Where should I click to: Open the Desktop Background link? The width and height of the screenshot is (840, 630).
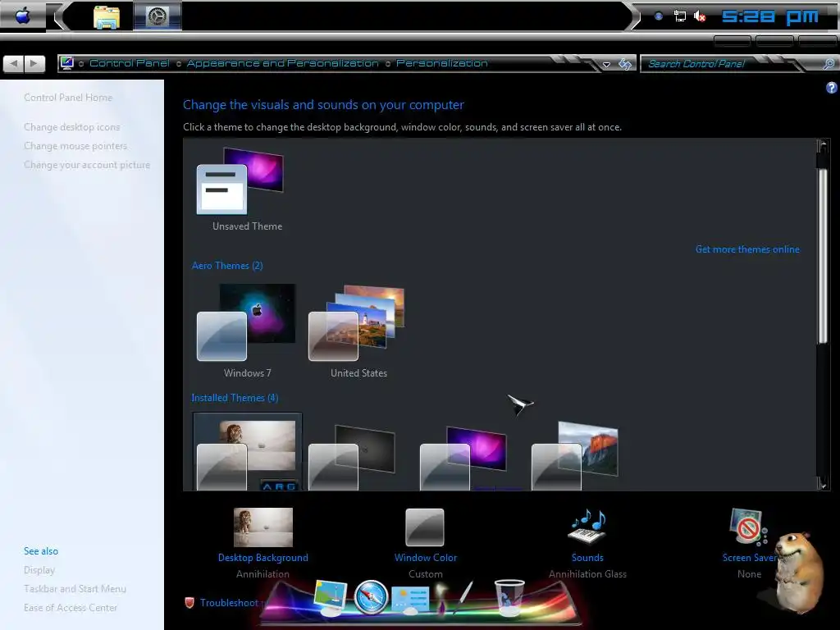263,558
